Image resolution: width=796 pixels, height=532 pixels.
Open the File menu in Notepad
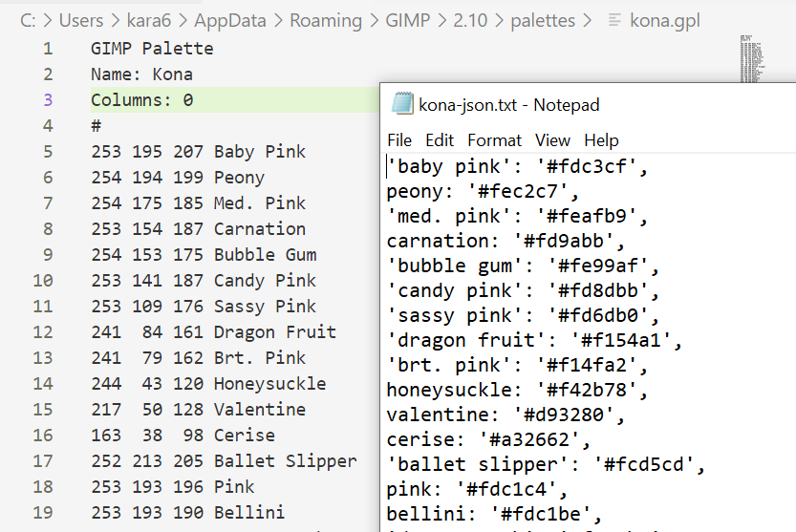[x=399, y=140]
